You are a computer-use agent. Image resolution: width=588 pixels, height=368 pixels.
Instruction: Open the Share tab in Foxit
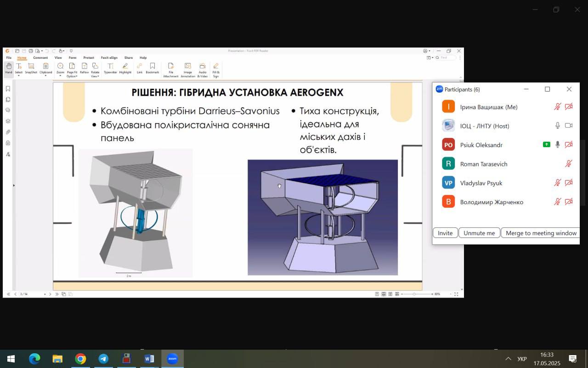(x=128, y=58)
